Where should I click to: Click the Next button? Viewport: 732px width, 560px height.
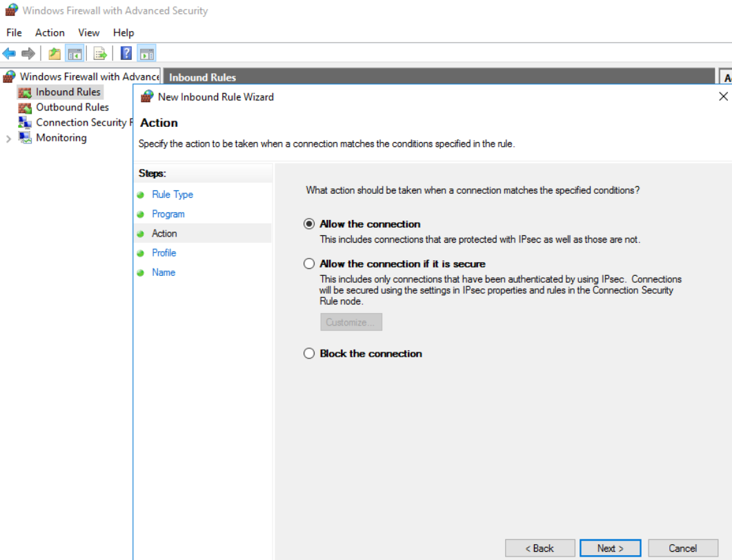pyautogui.click(x=610, y=548)
